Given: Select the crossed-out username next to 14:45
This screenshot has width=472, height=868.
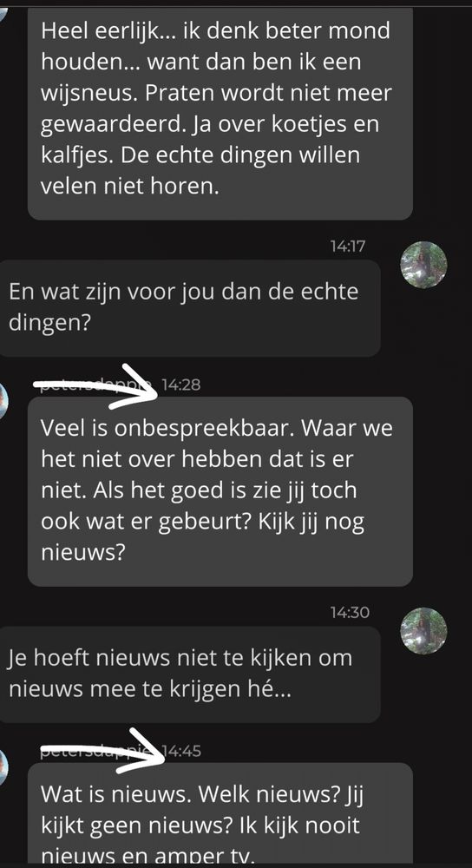Looking at the screenshot, I should point(100,751).
